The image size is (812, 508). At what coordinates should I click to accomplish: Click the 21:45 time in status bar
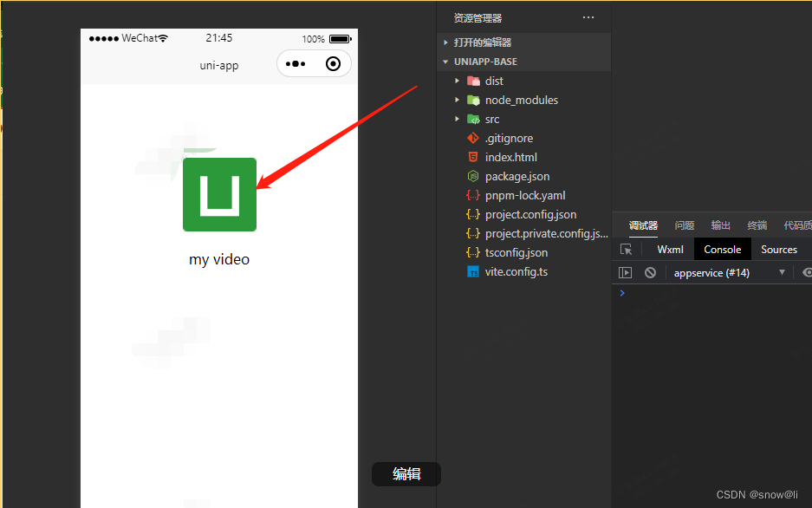pyautogui.click(x=219, y=38)
